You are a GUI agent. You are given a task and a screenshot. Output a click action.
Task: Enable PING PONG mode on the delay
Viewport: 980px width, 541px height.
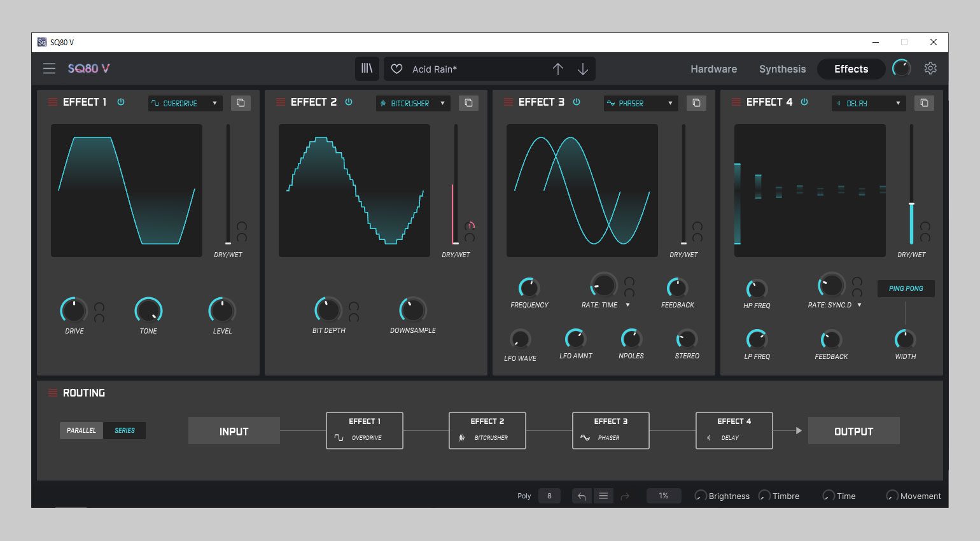pyautogui.click(x=906, y=288)
